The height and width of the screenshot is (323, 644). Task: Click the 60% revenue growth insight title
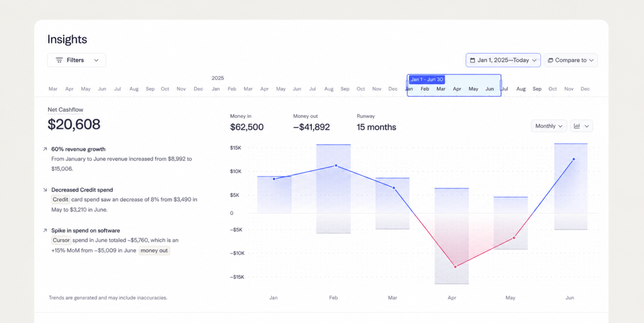(x=78, y=149)
